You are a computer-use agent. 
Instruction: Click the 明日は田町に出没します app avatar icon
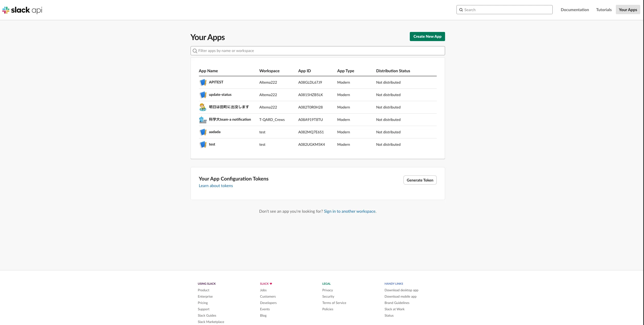click(203, 107)
